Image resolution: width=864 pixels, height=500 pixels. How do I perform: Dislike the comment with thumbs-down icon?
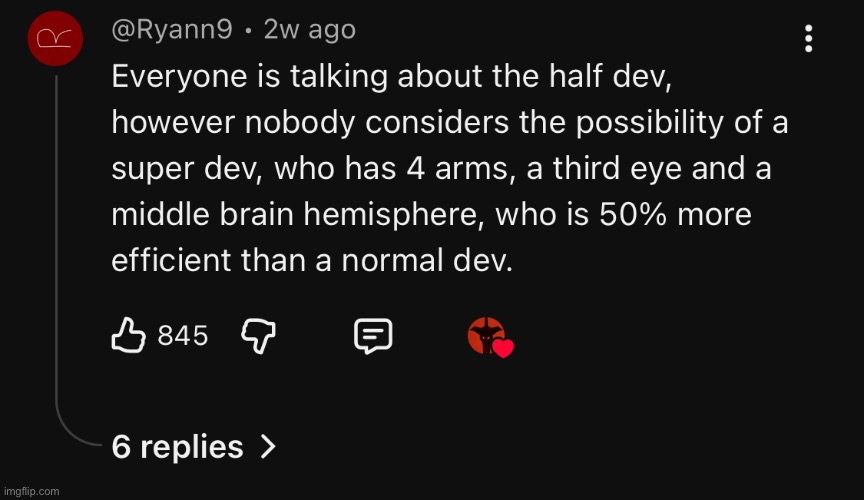pos(258,337)
